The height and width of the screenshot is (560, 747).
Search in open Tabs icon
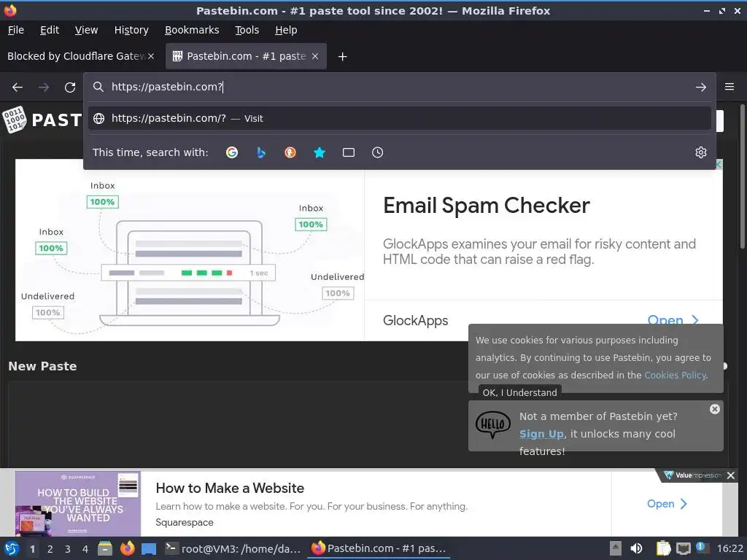pos(349,152)
